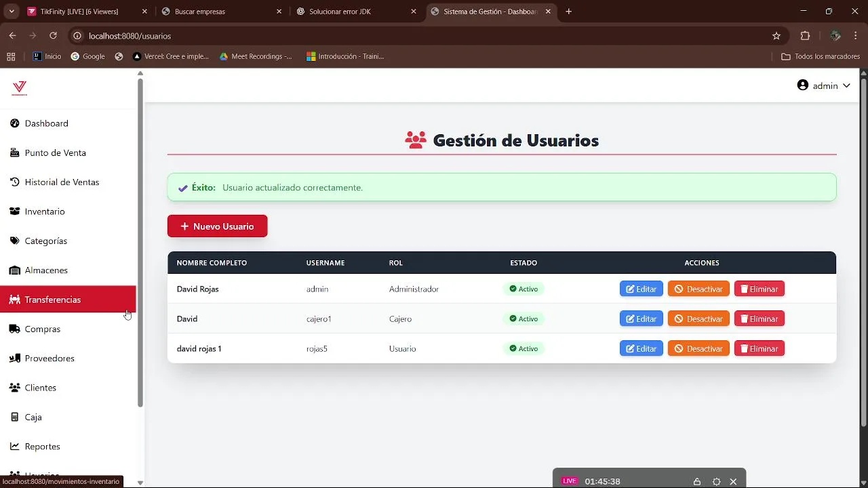Deactivate the admin user David Rojas
This screenshot has width=868, height=488.
coord(698,289)
